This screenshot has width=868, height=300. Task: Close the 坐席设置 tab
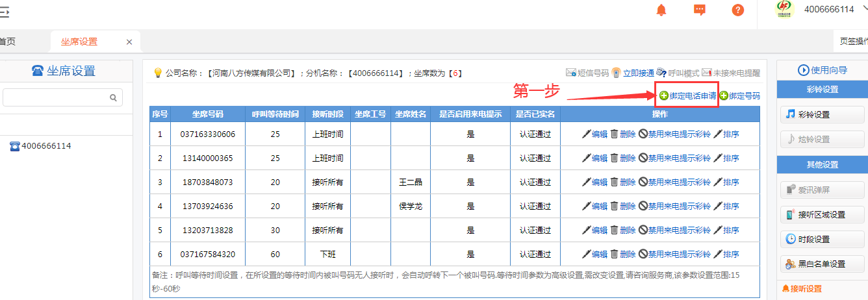pos(129,42)
